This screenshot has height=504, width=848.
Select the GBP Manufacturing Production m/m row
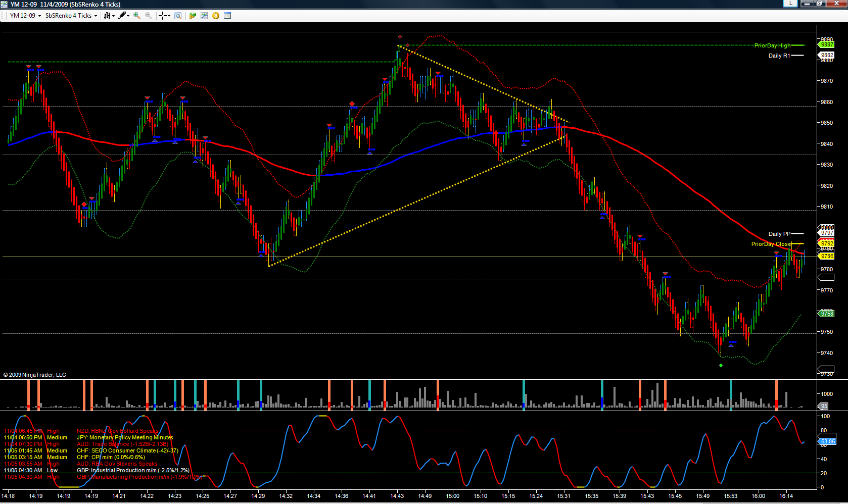[x=103, y=477]
